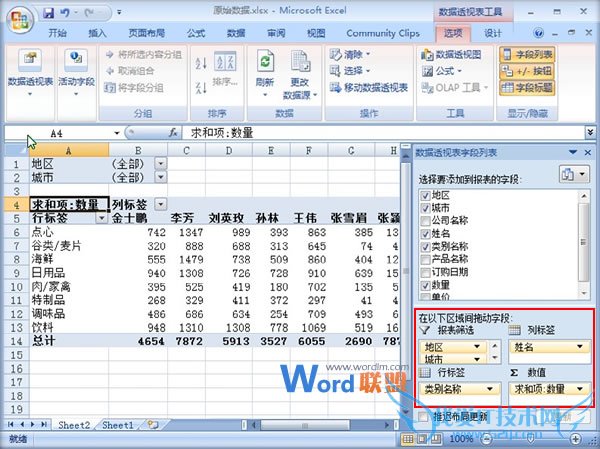Image resolution: width=600 pixels, height=449 pixels.
Task: Uncheck the 城市 field checkbox
Action: pyautogui.click(x=425, y=209)
